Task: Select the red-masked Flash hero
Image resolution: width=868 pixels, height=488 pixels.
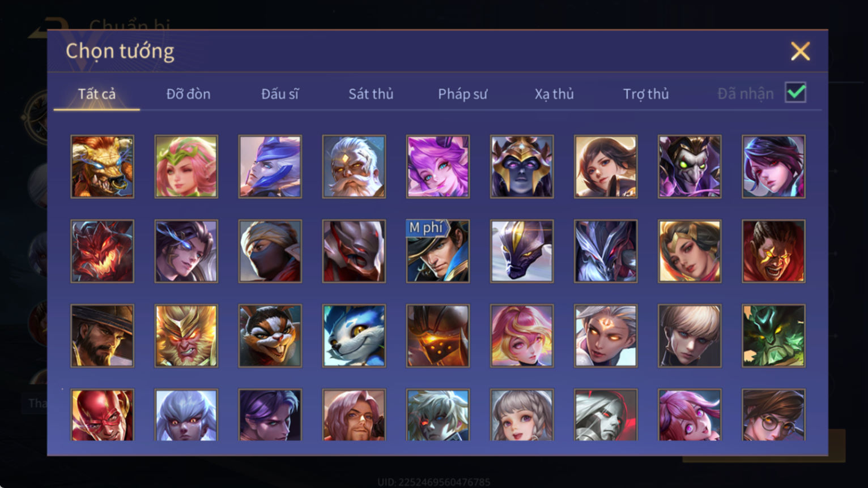Action: pyautogui.click(x=103, y=415)
